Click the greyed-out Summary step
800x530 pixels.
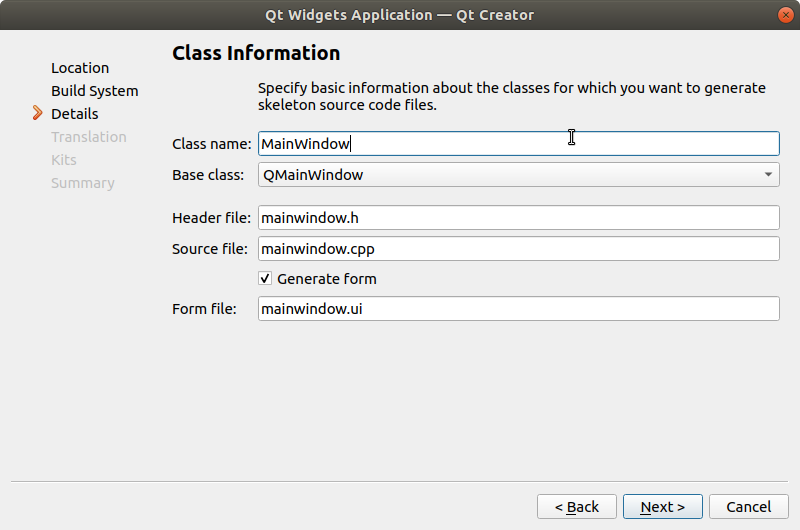(83, 183)
